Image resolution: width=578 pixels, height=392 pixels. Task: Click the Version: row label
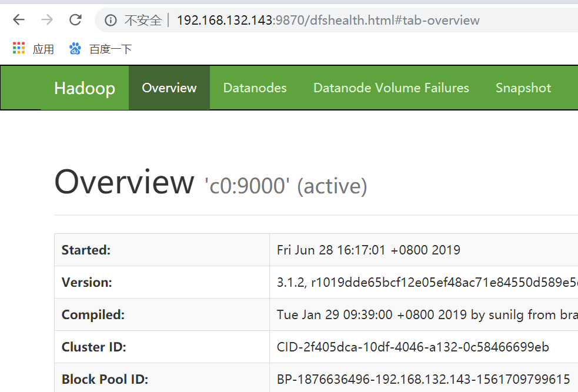tap(86, 282)
